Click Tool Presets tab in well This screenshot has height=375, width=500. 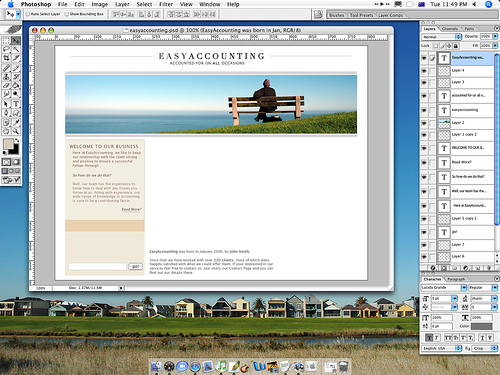(x=361, y=15)
